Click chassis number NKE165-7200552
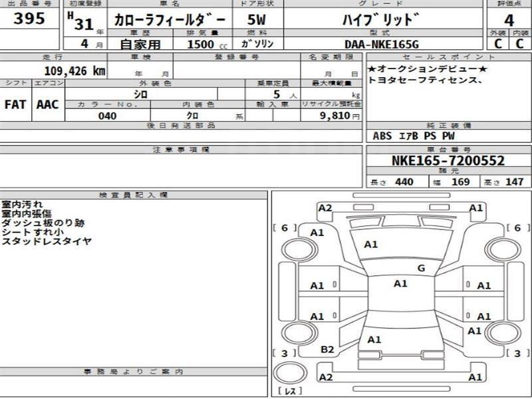The height and width of the screenshot is (399, 532). (x=448, y=160)
